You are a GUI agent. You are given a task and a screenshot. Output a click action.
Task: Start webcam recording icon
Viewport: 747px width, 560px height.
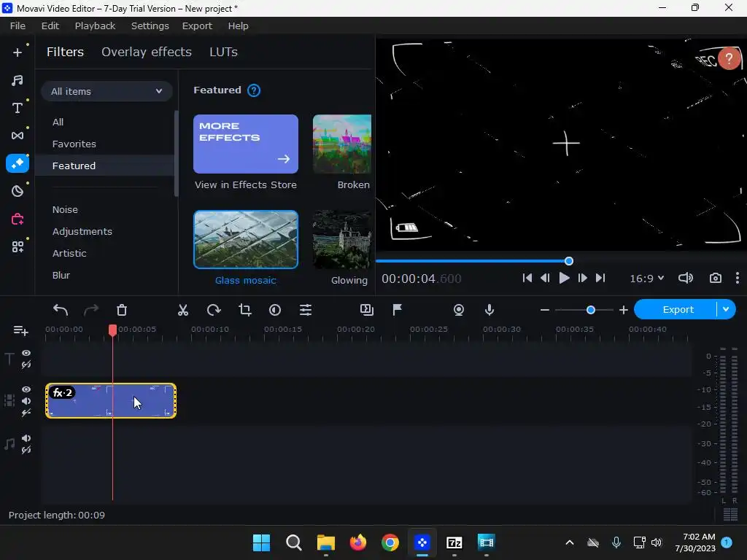459,310
